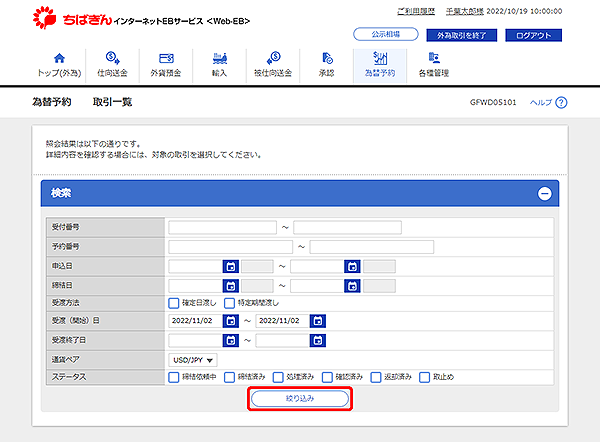Viewport: 600px width, 442px height.
Task: Open 被仕向送金 inward remittance icon
Action: 273,58
